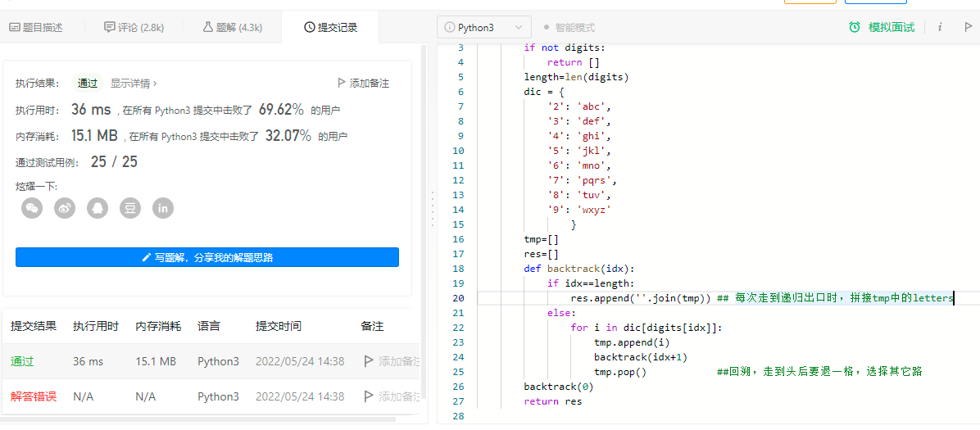Click the 25 / 25 test cases value
The height and width of the screenshot is (430, 980).
(114, 162)
